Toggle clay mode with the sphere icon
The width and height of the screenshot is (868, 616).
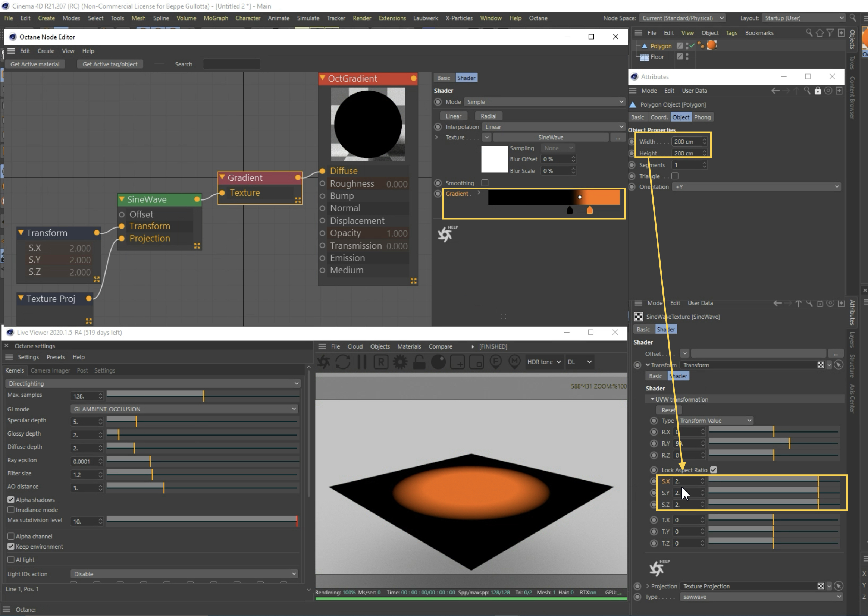coord(438,362)
